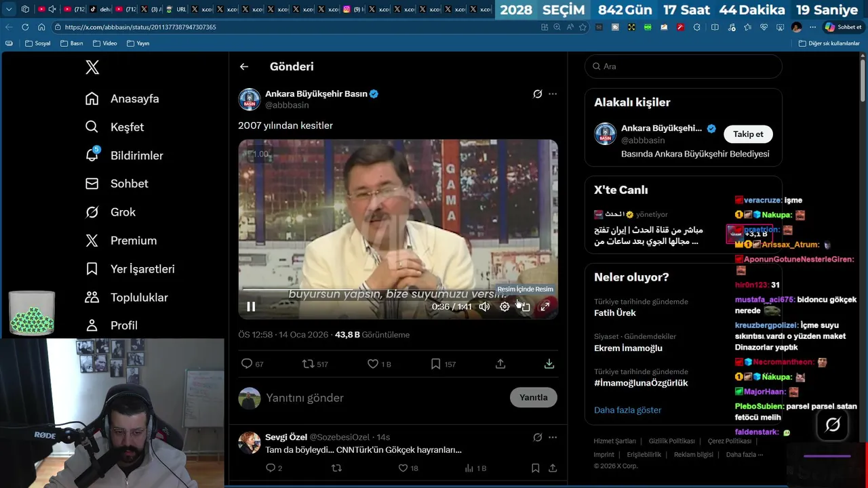Image resolution: width=868 pixels, height=488 pixels.
Task: Repost the post with 517 reposts
Action: point(315,364)
